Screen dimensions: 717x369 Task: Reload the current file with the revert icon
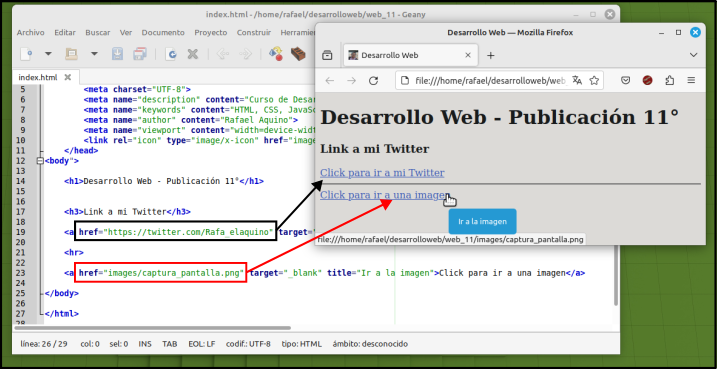pyautogui.click(x=172, y=54)
